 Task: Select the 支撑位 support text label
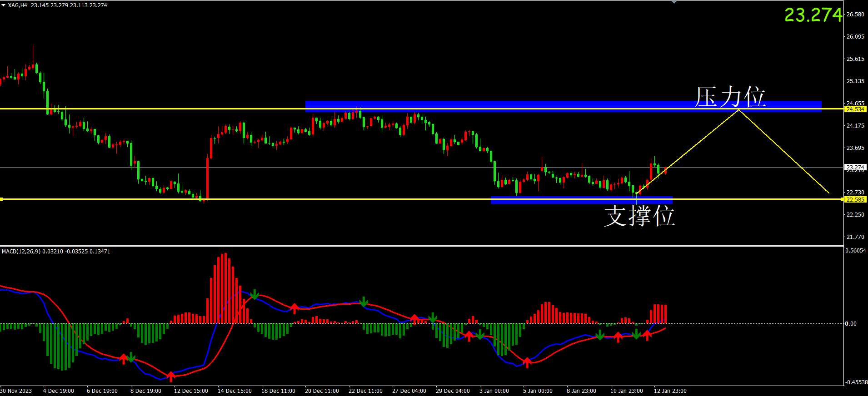click(639, 216)
